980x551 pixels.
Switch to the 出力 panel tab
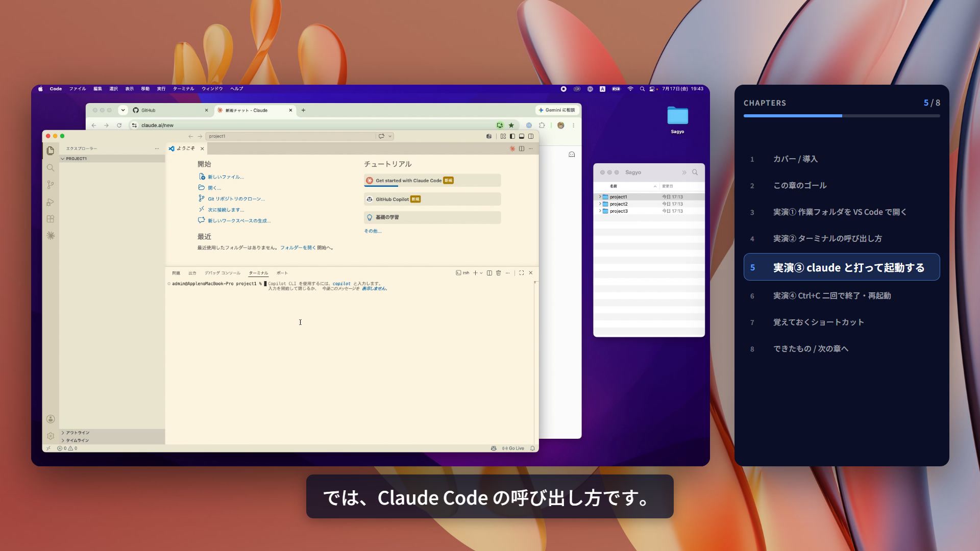point(192,273)
